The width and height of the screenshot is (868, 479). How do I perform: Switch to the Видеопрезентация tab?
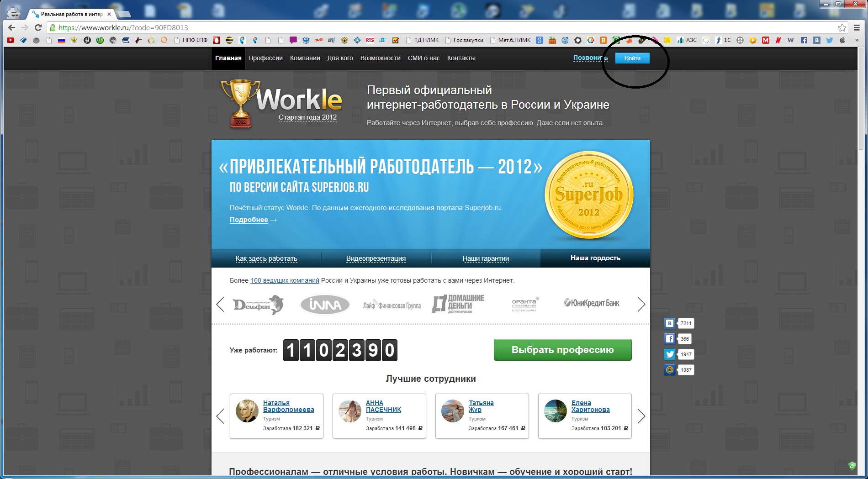pyautogui.click(x=376, y=258)
